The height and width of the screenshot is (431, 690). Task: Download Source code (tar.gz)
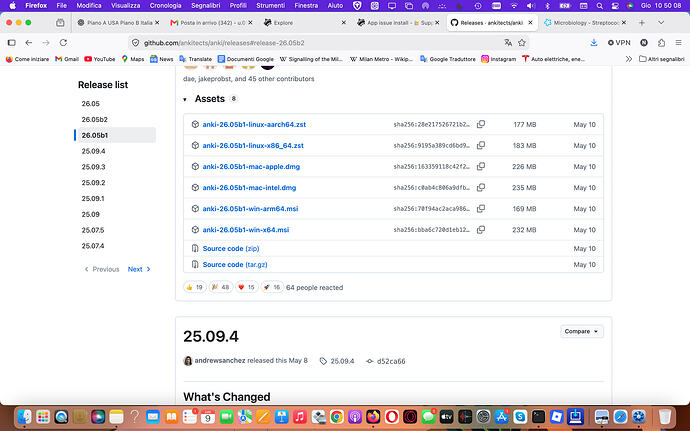[x=235, y=265]
